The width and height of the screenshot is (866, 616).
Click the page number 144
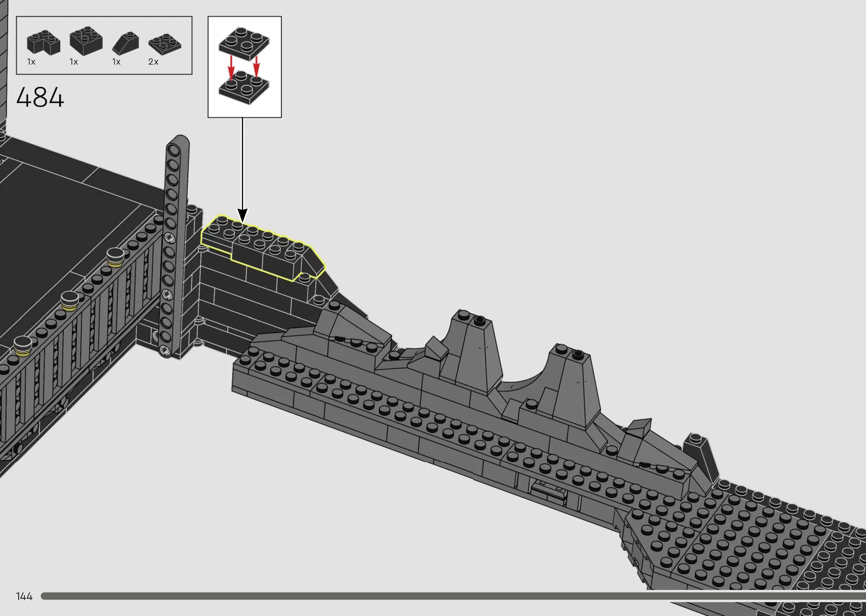[x=24, y=596]
